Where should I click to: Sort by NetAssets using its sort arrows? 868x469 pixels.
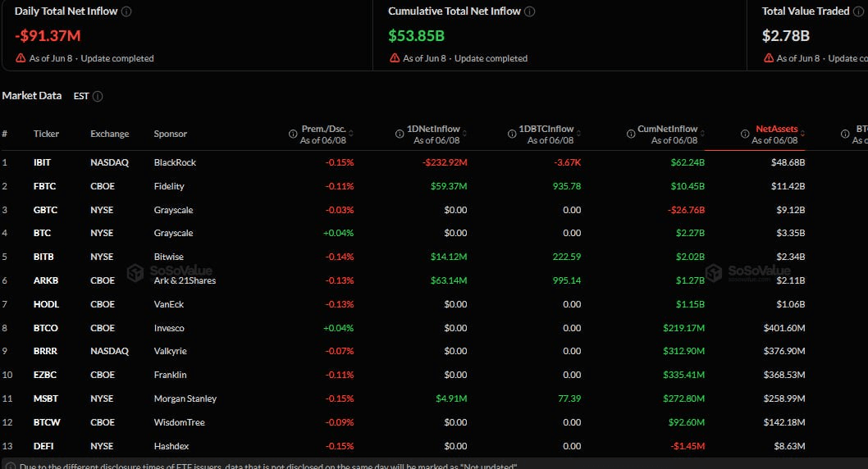[802, 134]
